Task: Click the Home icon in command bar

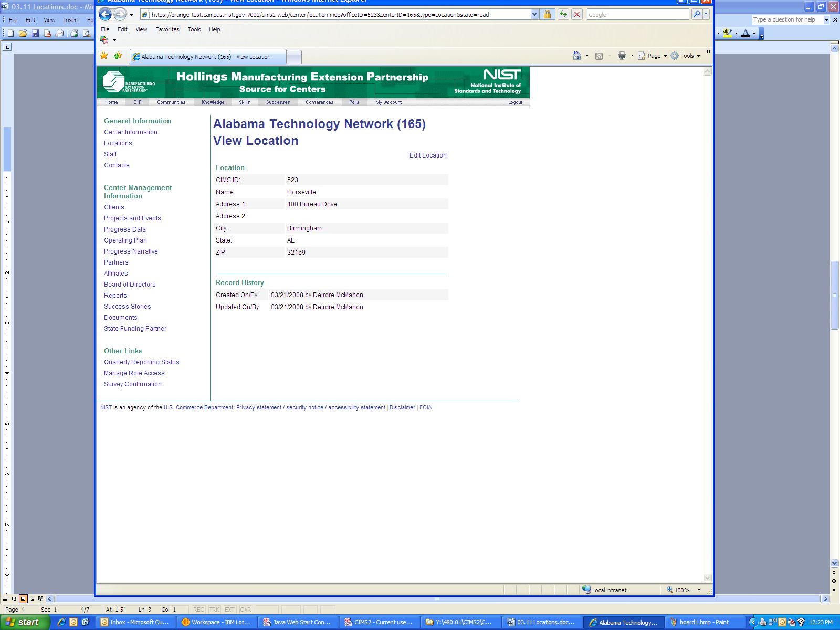Action: click(577, 56)
